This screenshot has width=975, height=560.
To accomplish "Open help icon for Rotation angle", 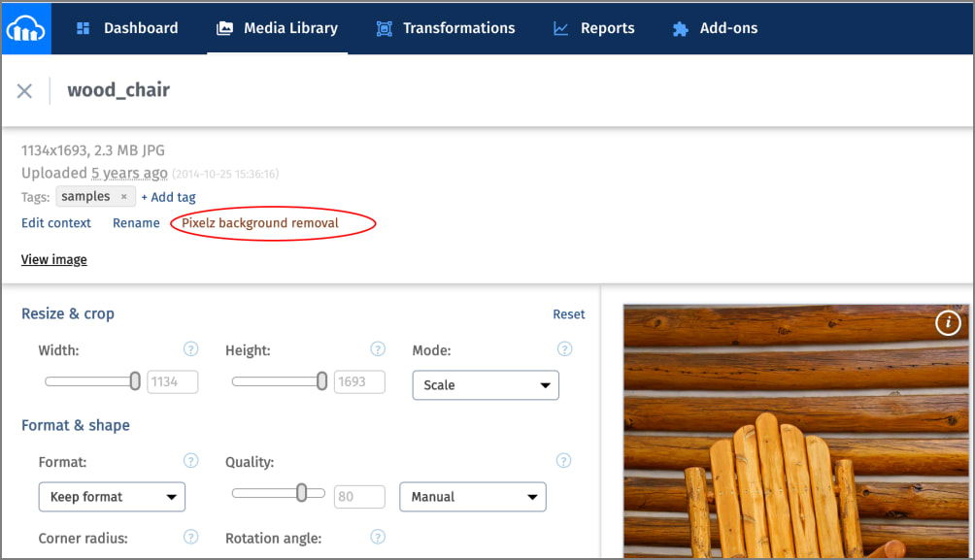I will 378,537.
